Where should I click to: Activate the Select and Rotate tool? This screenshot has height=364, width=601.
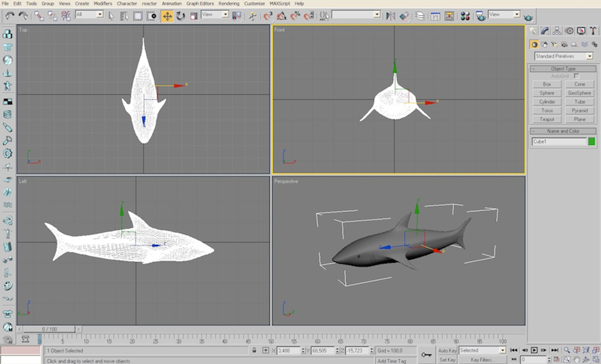(x=181, y=16)
